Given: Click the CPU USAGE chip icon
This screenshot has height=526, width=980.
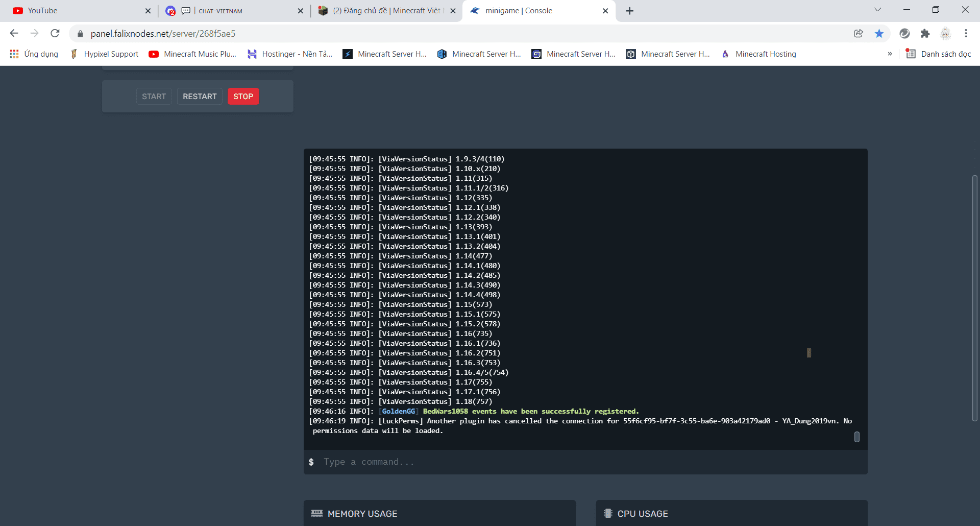Looking at the screenshot, I should tap(608, 513).
